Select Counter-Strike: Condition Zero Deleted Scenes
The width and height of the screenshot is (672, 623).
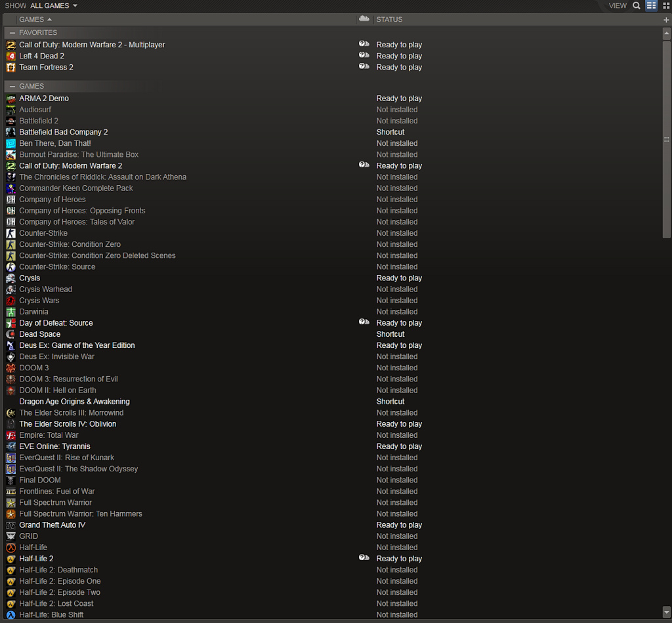pos(97,255)
